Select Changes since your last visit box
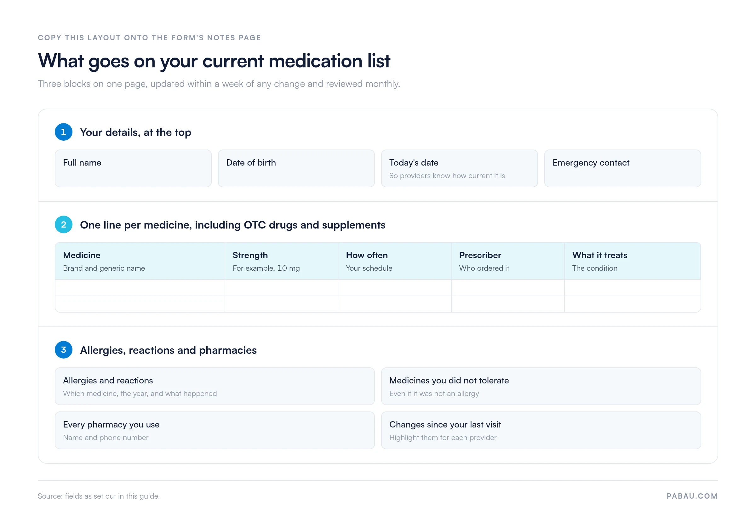The width and height of the screenshot is (756, 532). pos(541,430)
